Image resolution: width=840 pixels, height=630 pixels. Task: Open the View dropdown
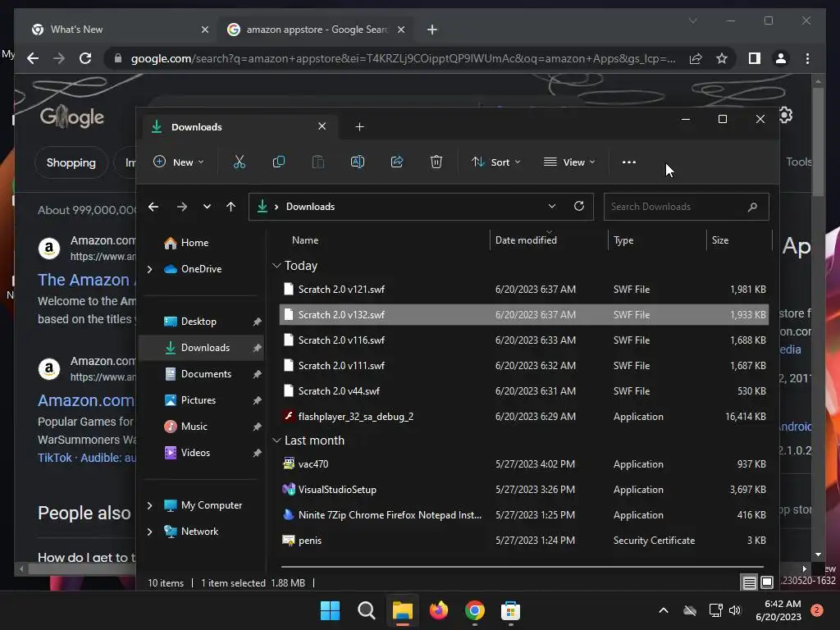pos(569,162)
